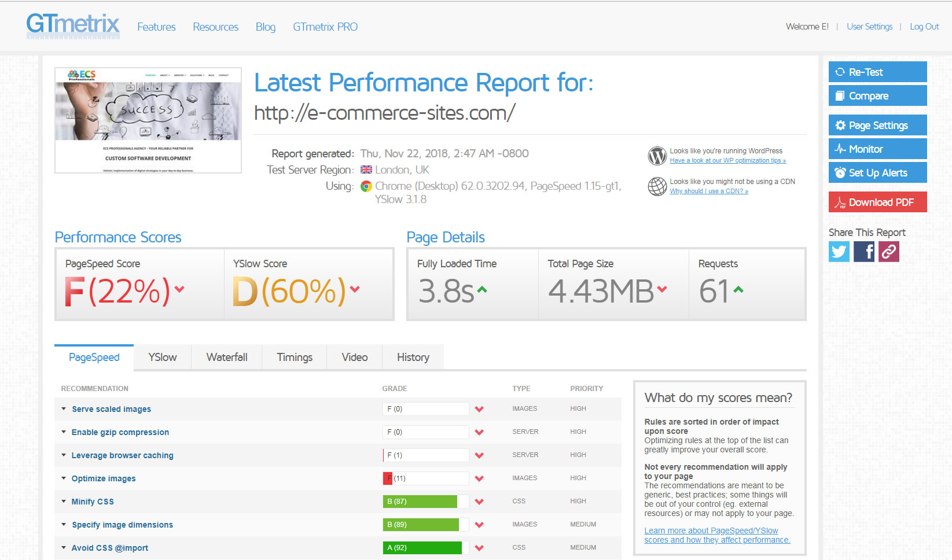Click red chevron in Minify CSS row
This screenshot has height=560, width=952.
(x=479, y=502)
